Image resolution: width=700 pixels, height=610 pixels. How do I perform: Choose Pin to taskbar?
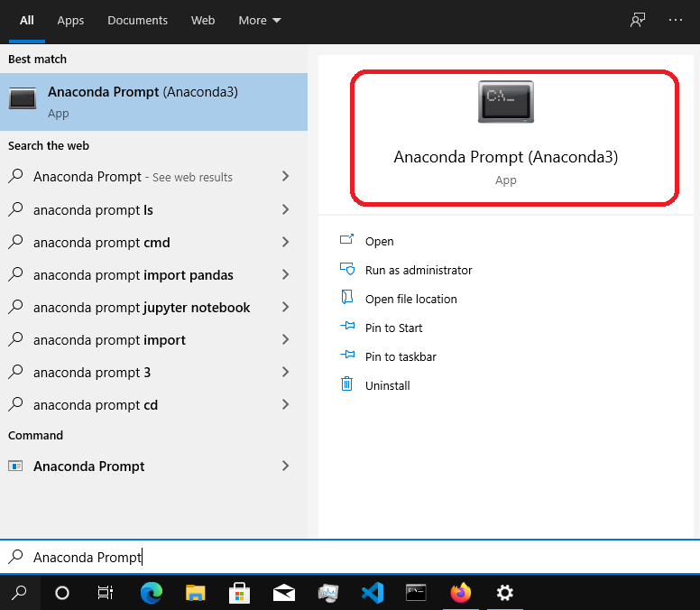coord(401,356)
